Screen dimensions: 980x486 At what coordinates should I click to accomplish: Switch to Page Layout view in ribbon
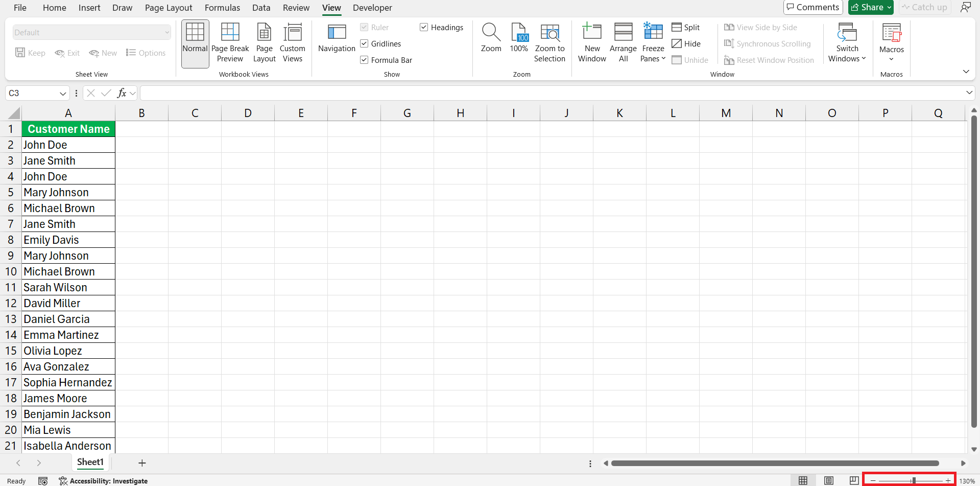[264, 43]
